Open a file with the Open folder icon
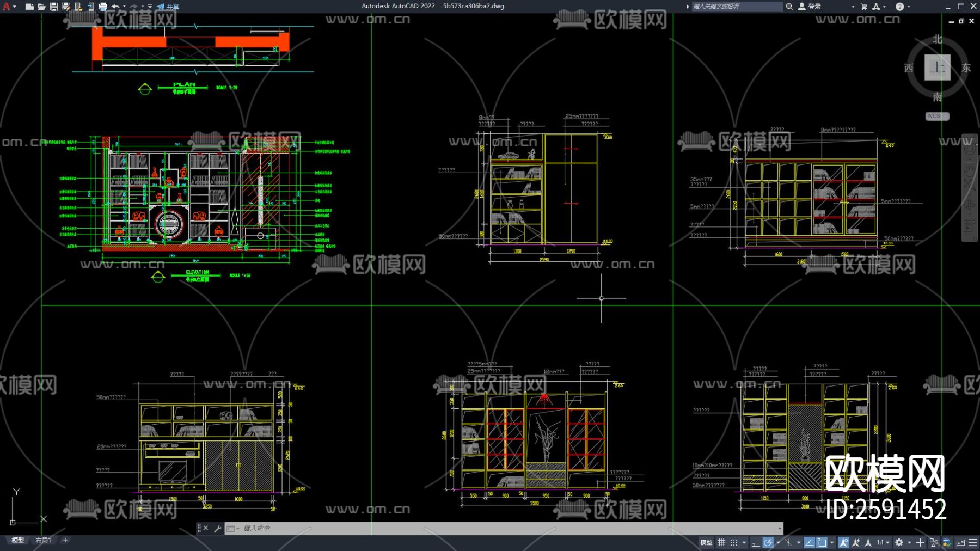Image resolution: width=980 pixels, height=551 pixels. pyautogui.click(x=41, y=7)
